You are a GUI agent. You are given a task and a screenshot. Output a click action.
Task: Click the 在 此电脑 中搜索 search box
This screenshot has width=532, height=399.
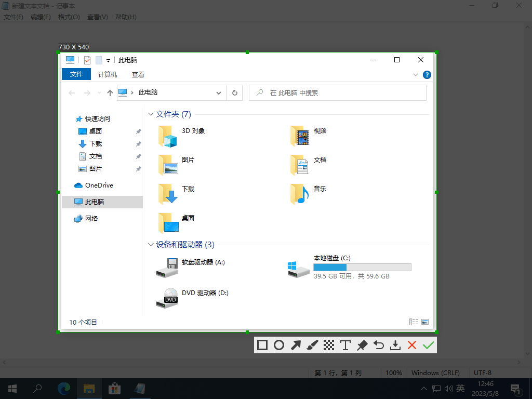point(343,93)
